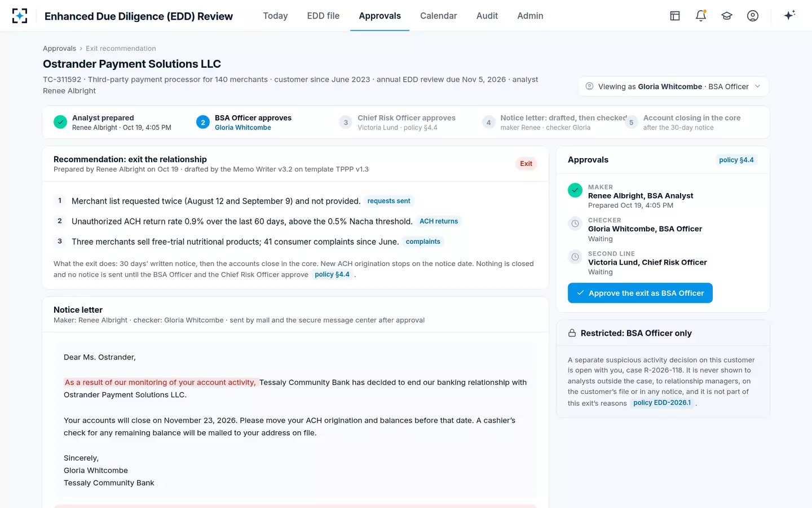
Task: Click the Maker green check icon
Action: click(x=575, y=190)
